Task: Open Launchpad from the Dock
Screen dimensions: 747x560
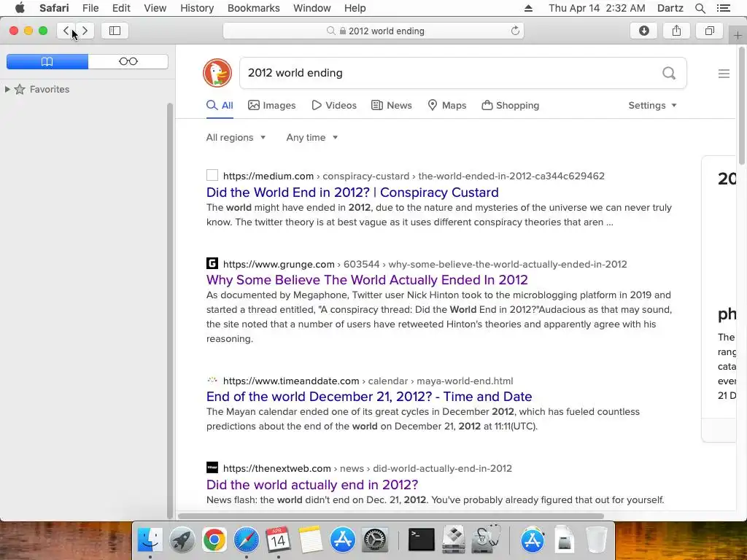Action: 182,540
